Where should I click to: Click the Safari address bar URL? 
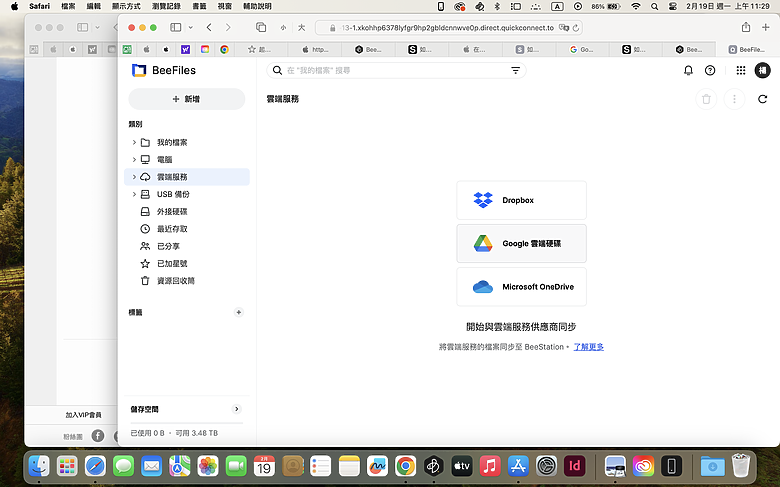point(447,28)
